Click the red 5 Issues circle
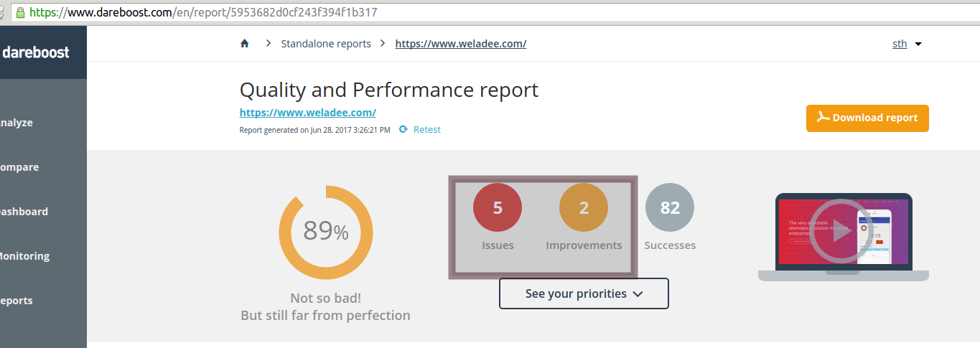This screenshot has height=348, width=980. 498,208
